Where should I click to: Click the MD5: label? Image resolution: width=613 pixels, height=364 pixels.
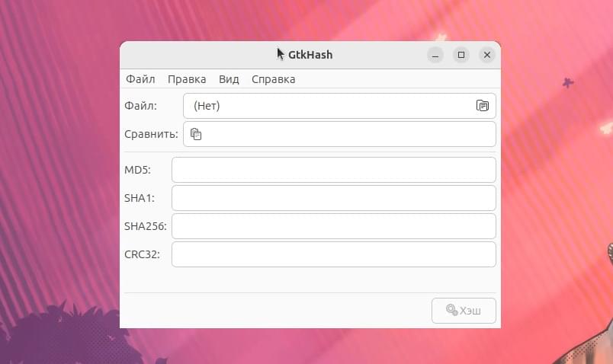point(137,170)
